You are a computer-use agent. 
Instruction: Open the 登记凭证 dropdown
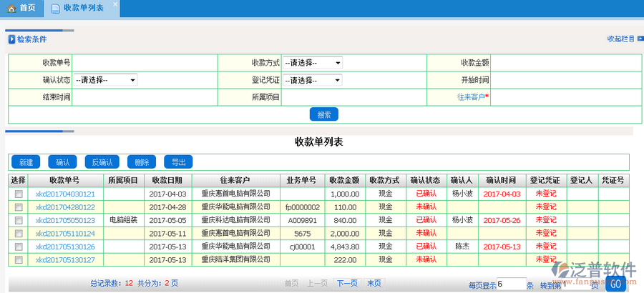pyautogui.click(x=312, y=80)
